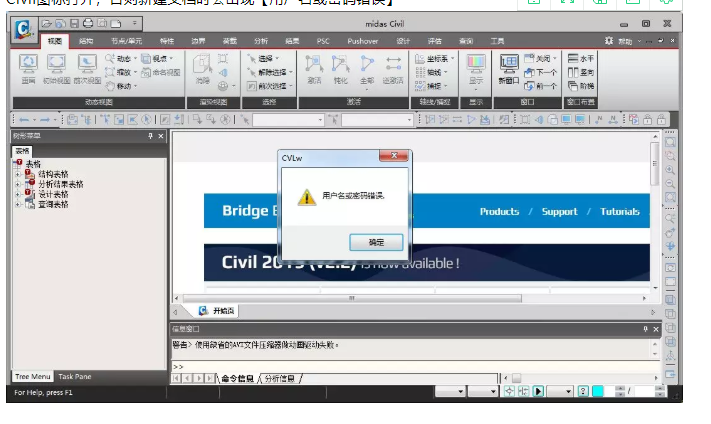Arrange windows with 阶梯 cascade
The image size is (711, 424).
581,86
